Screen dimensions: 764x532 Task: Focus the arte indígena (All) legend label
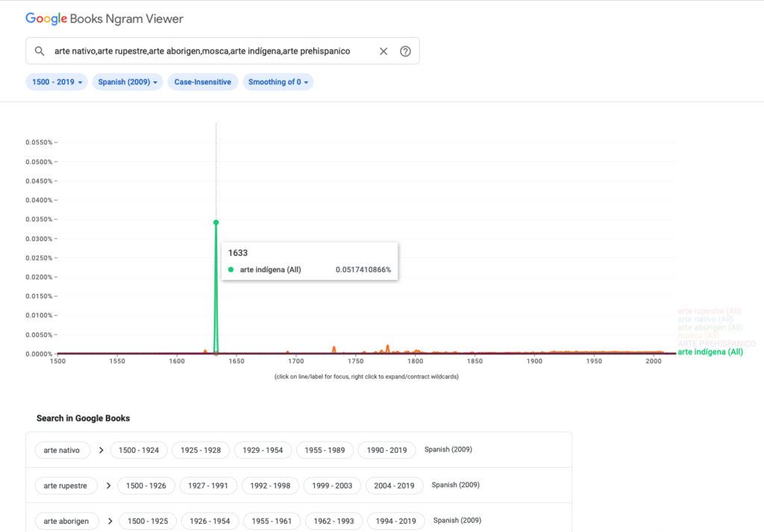[x=710, y=352]
